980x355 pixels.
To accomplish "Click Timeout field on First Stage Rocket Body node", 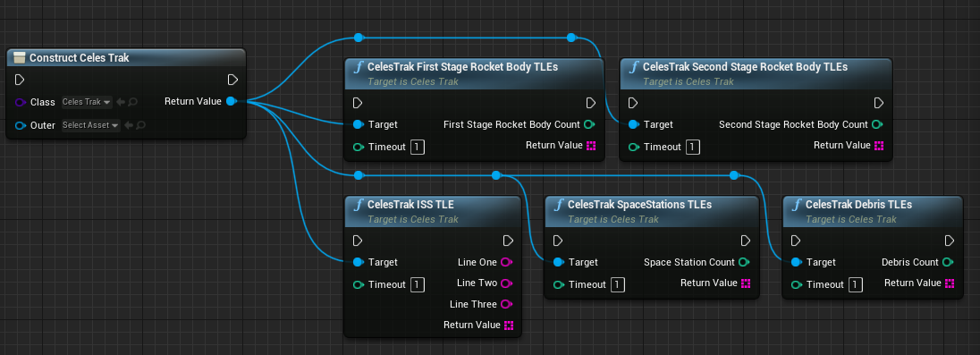I will (418, 147).
